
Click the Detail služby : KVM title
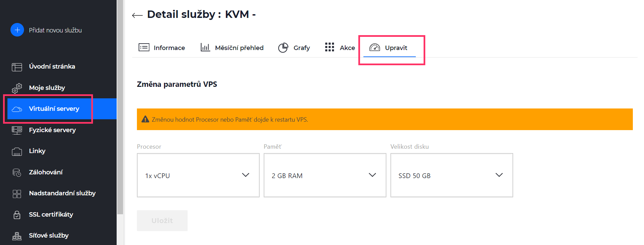click(x=201, y=14)
